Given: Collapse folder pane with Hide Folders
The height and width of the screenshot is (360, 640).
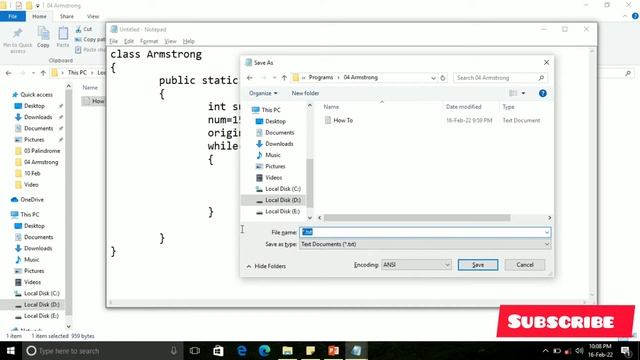Looking at the screenshot, I should pos(266,266).
